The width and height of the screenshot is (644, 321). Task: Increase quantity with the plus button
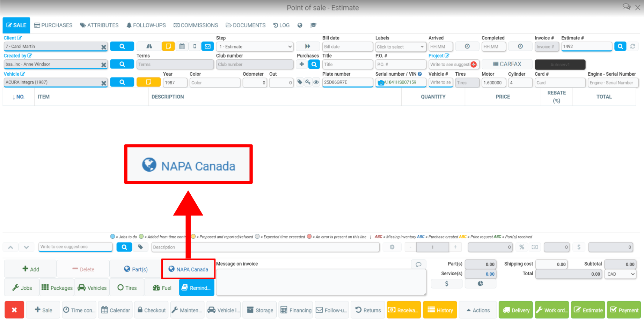pyautogui.click(x=455, y=247)
